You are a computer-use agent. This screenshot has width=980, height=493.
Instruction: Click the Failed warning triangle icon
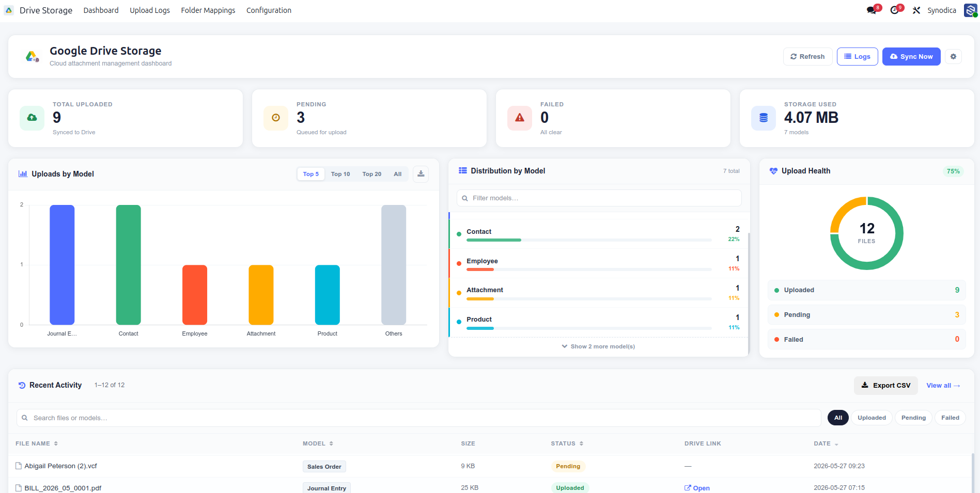[x=520, y=118]
